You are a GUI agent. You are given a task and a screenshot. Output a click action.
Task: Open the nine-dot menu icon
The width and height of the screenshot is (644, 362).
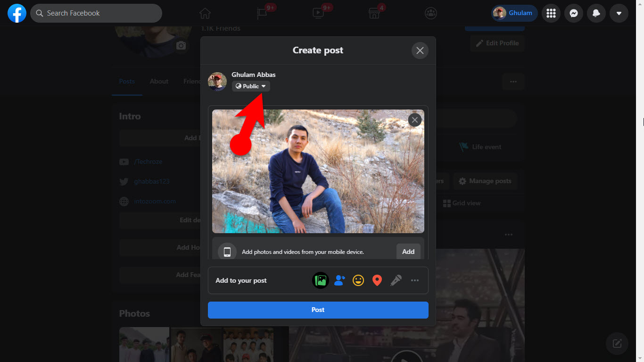[x=551, y=13]
